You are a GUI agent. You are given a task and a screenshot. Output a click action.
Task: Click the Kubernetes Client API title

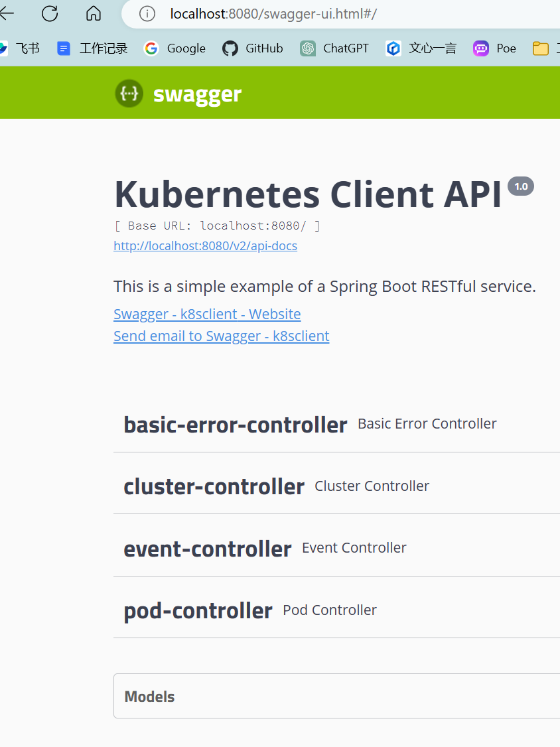308,194
